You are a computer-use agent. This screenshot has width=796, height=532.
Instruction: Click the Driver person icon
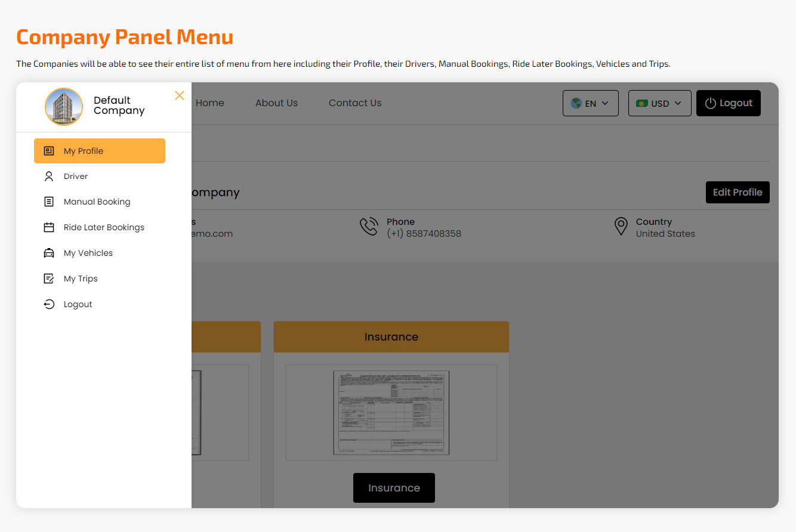[x=49, y=177]
